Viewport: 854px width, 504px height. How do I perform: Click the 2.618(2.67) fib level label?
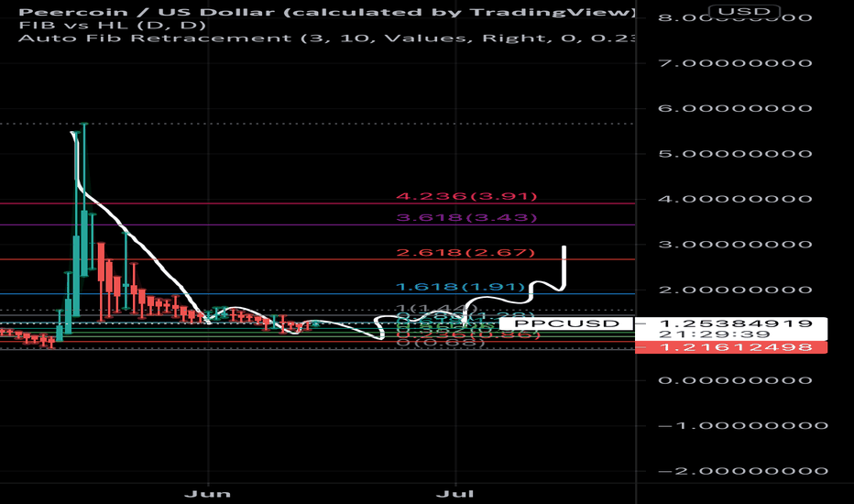click(465, 252)
